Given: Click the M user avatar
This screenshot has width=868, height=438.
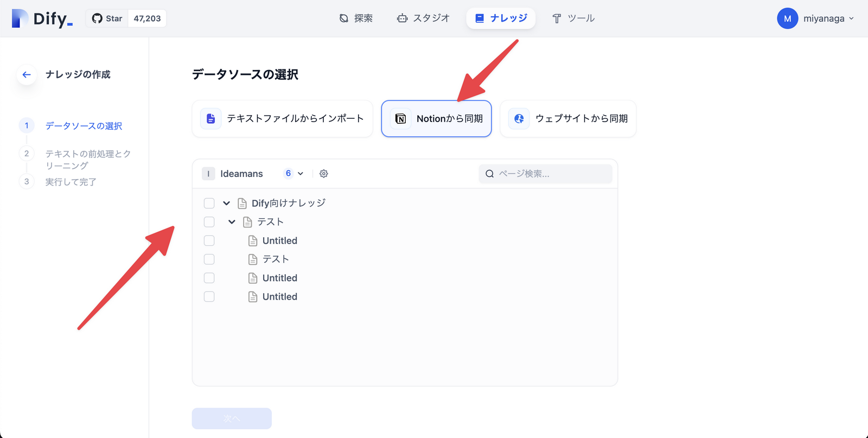Looking at the screenshot, I should (787, 18).
